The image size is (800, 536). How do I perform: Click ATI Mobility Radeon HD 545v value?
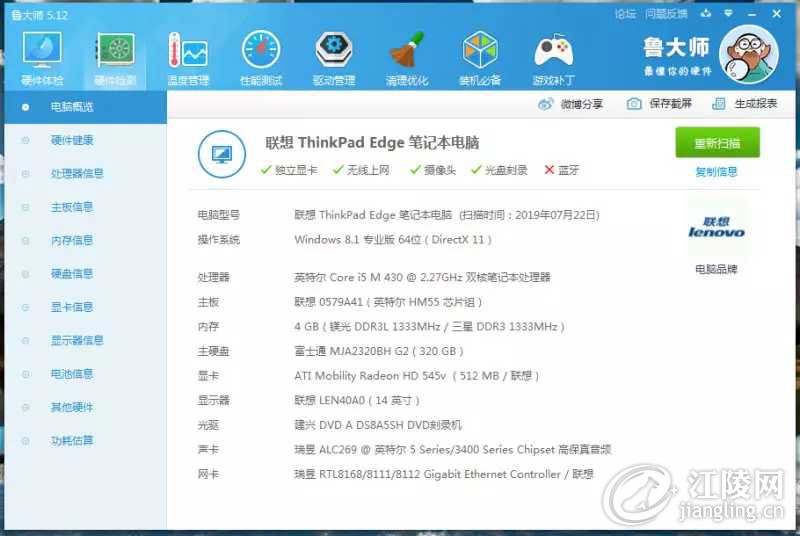pos(416,376)
